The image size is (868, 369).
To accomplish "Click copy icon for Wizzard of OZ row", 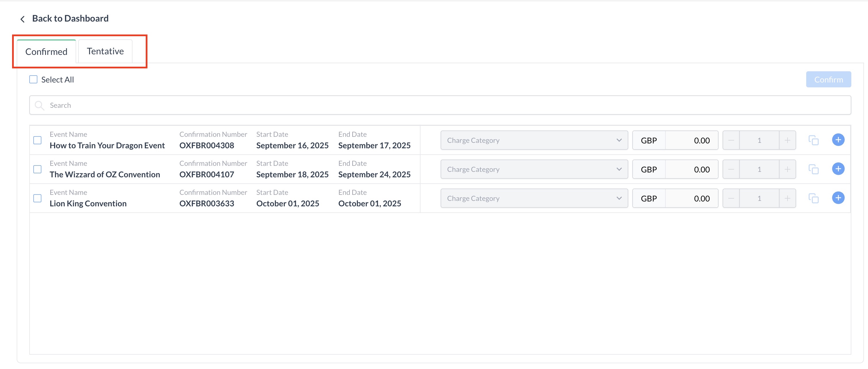I will (x=813, y=169).
